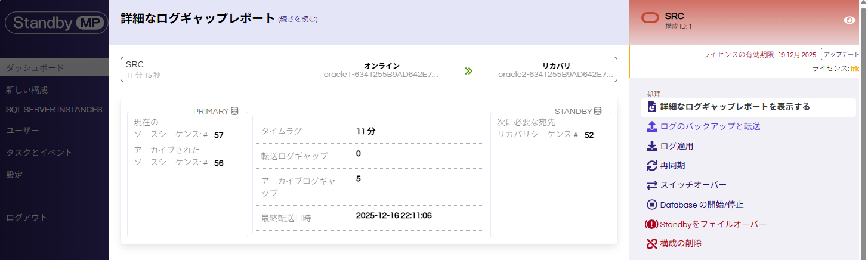868x260 pixels.
Task: Click the 11 分 15 秒 lag text
Action: pyautogui.click(x=143, y=75)
